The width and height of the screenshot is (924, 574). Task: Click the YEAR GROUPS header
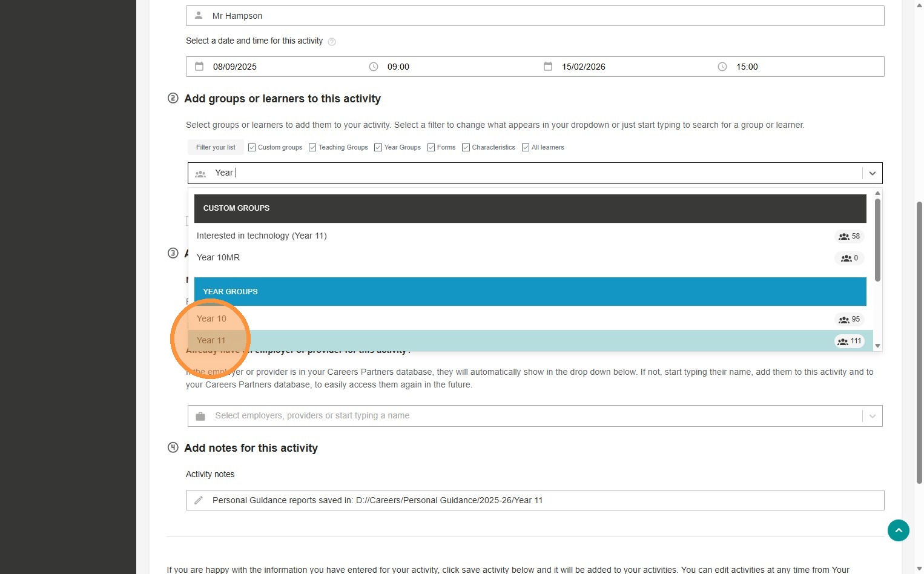tap(530, 292)
